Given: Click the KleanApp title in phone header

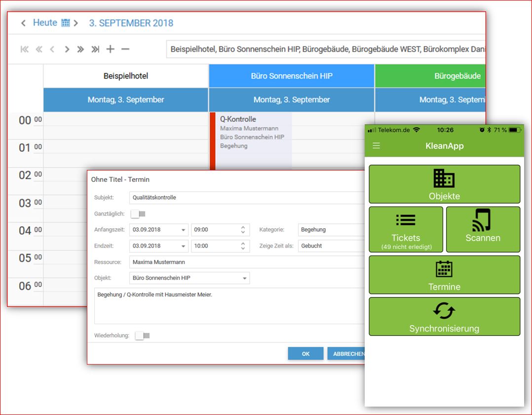Looking at the screenshot, I should click(445, 146).
